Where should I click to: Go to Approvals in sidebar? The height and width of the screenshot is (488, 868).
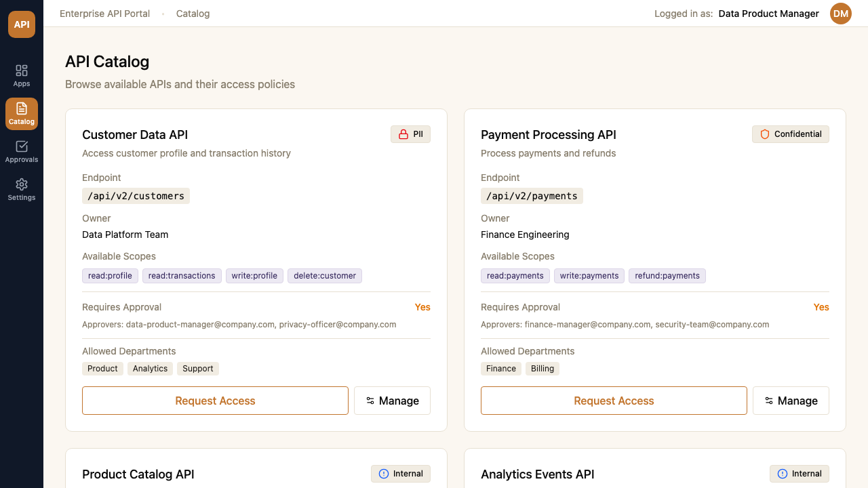click(22, 152)
